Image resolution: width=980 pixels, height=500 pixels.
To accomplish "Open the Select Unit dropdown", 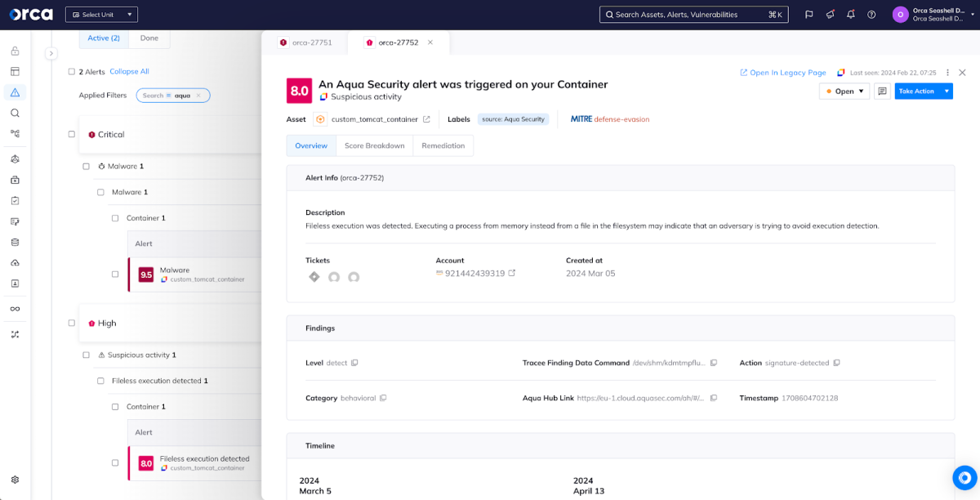I will click(x=101, y=15).
